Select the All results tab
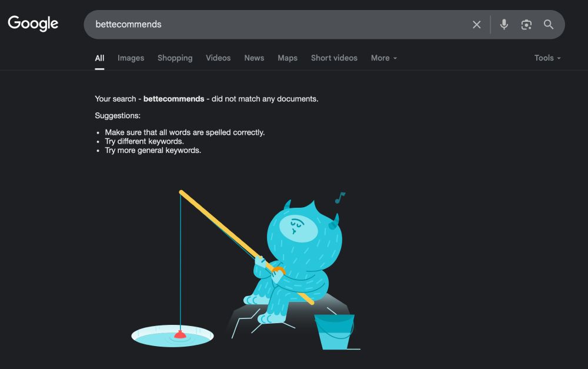 coord(99,58)
